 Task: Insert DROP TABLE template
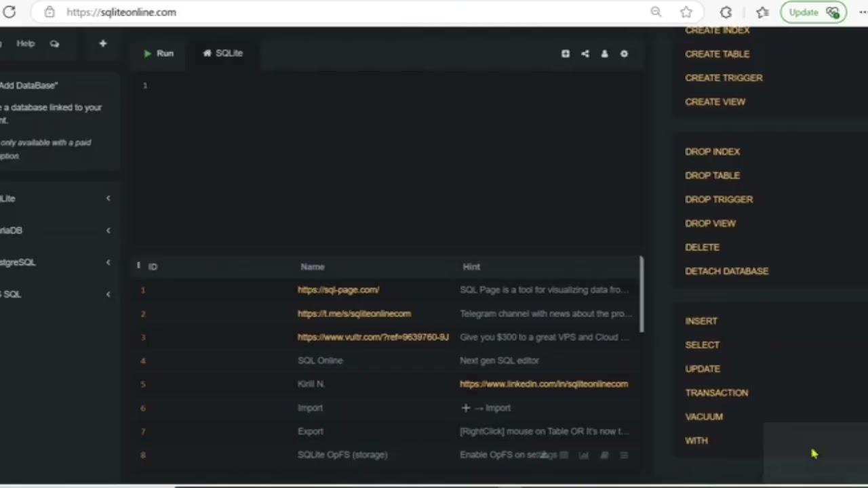[x=712, y=176]
